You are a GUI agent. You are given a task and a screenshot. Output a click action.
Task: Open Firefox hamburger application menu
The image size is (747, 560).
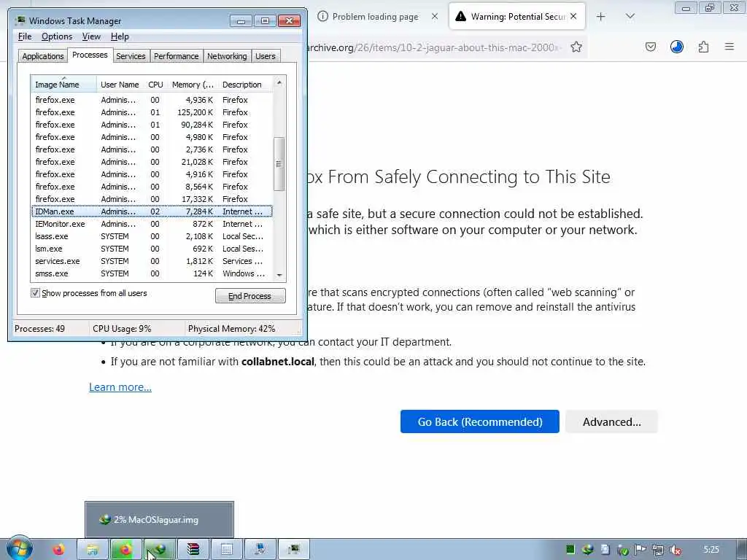pos(729,46)
